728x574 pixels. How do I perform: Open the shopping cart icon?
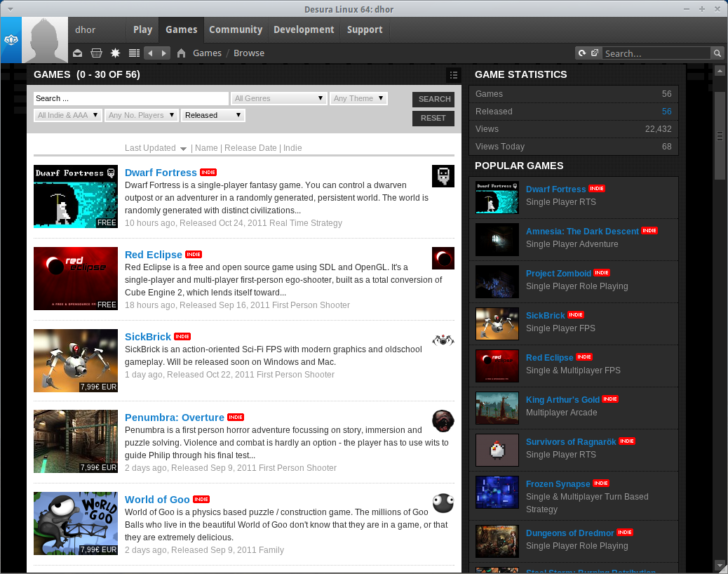[96, 53]
